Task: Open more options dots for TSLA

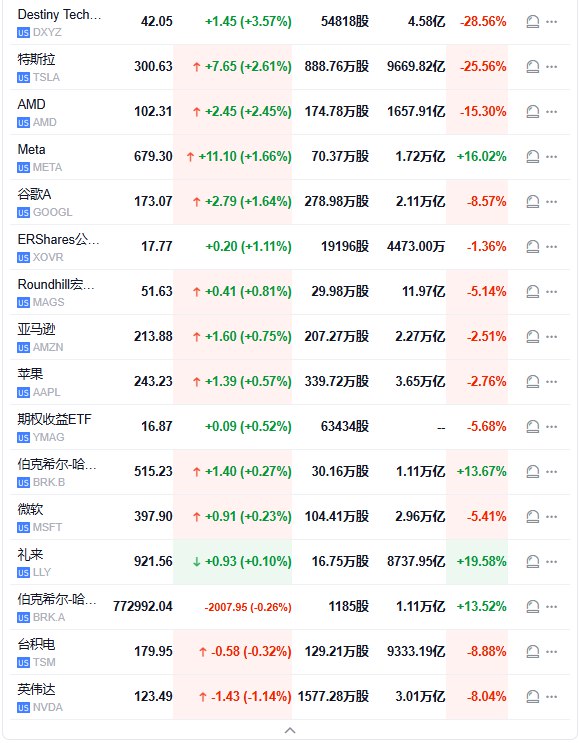Action: pos(552,67)
